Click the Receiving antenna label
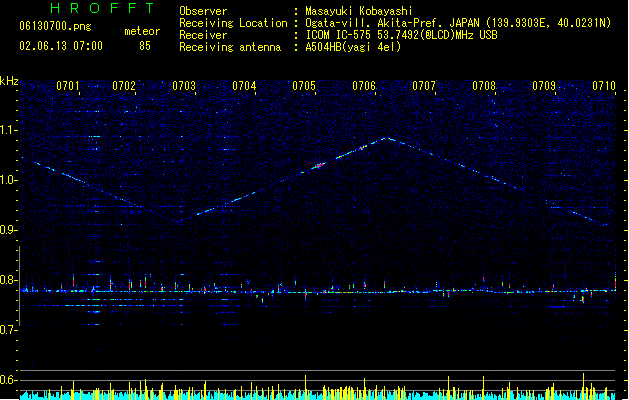Viewport: 629px width, 400px height. tap(230, 47)
